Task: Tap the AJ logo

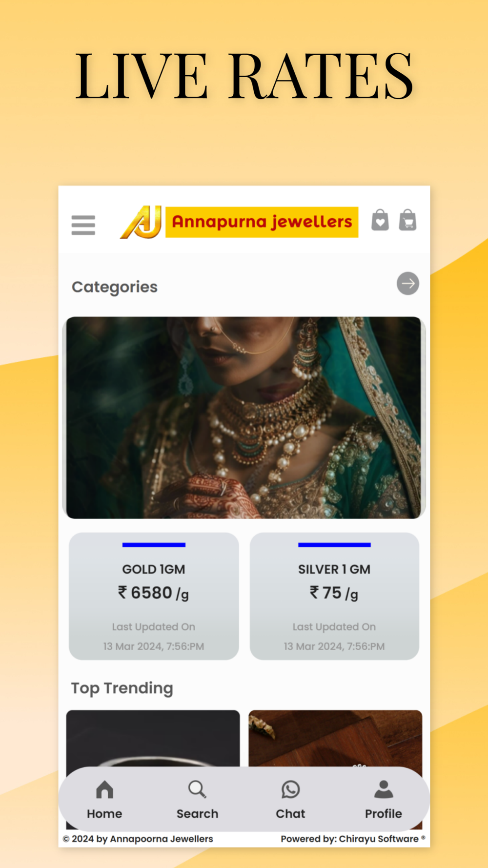Action: (141, 222)
